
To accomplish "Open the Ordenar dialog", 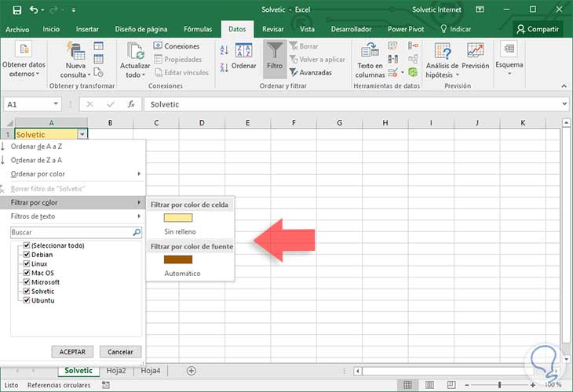I will click(x=244, y=56).
